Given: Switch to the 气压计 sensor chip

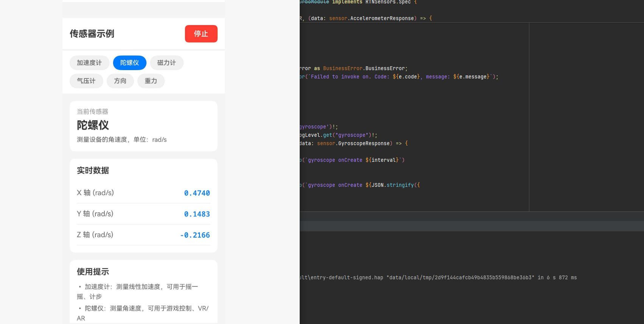Looking at the screenshot, I should pos(86,81).
